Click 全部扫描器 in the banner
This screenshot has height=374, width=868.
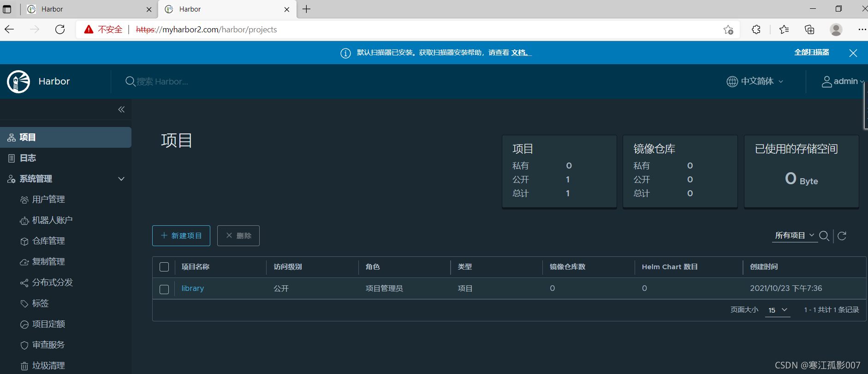(x=812, y=52)
